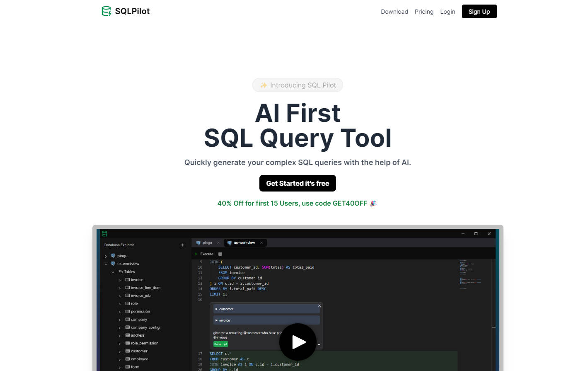Click the Sign Up button
The image size is (588, 371).
479,12
